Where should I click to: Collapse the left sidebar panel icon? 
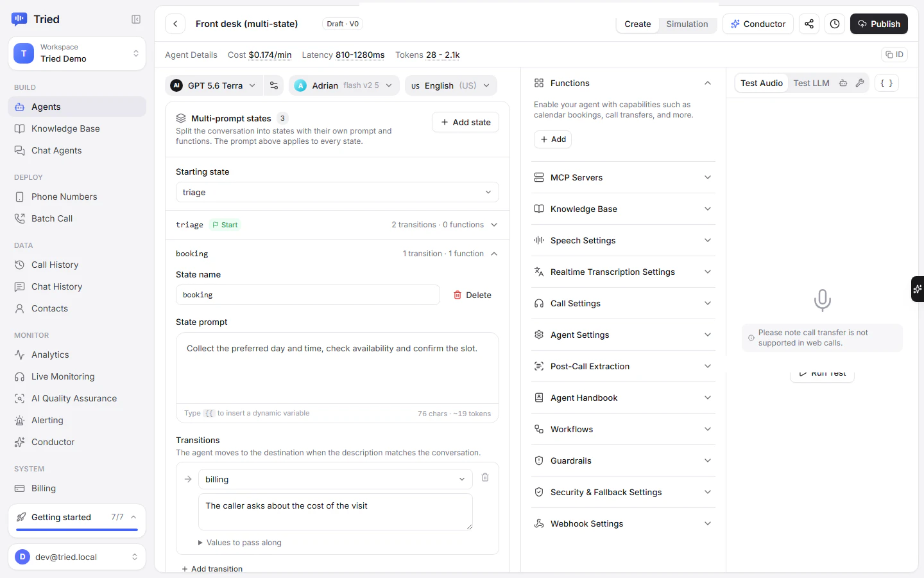(x=136, y=19)
